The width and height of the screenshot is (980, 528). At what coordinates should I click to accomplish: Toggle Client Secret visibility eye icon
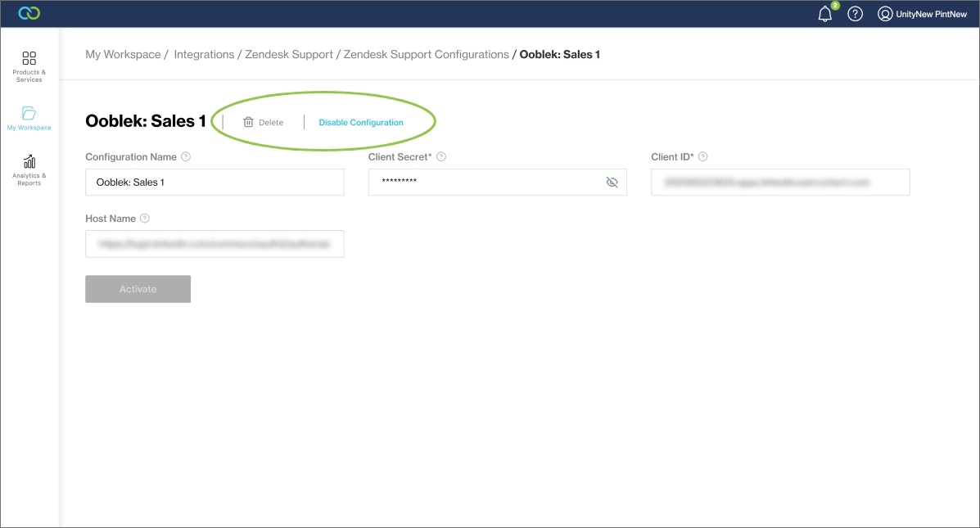tap(612, 182)
